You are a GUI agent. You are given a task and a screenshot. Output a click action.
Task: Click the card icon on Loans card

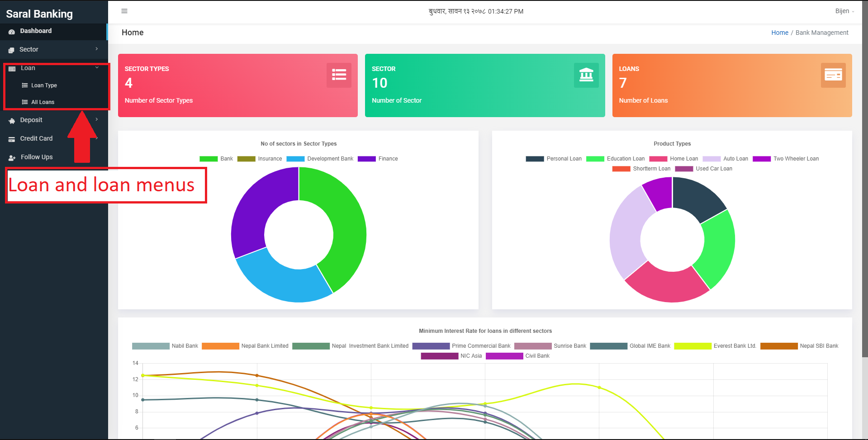(833, 75)
